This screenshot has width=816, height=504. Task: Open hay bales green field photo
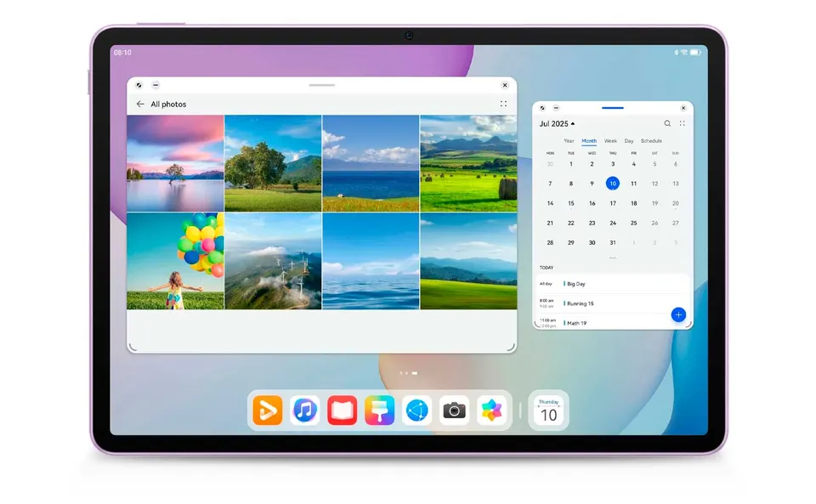tap(468, 163)
